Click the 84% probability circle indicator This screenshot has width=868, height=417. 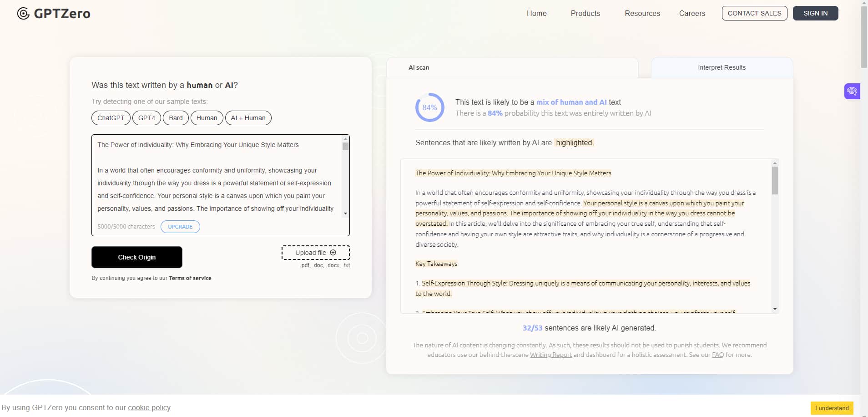click(x=430, y=107)
